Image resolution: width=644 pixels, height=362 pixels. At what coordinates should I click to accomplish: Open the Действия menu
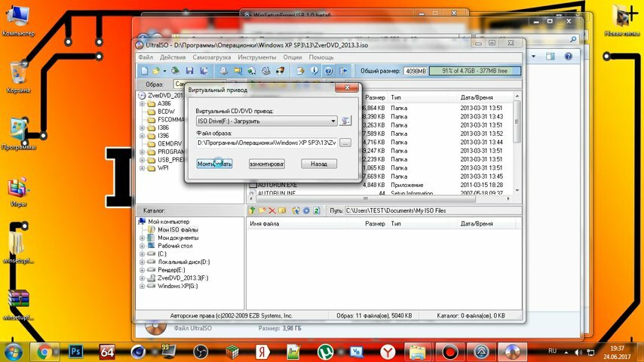click(x=173, y=57)
